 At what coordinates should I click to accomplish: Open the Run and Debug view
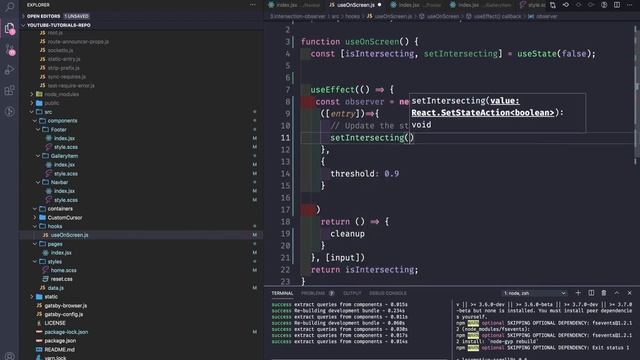(9, 70)
